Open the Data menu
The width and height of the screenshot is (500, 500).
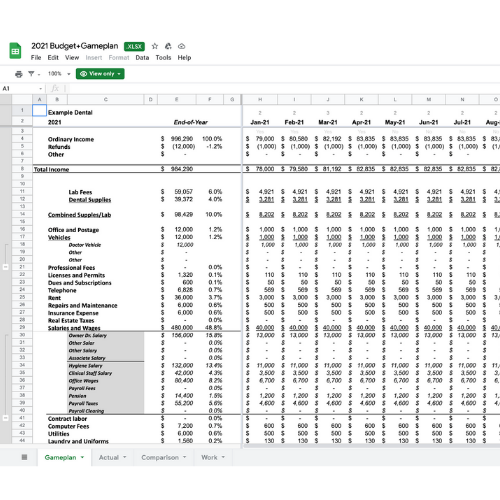point(142,58)
